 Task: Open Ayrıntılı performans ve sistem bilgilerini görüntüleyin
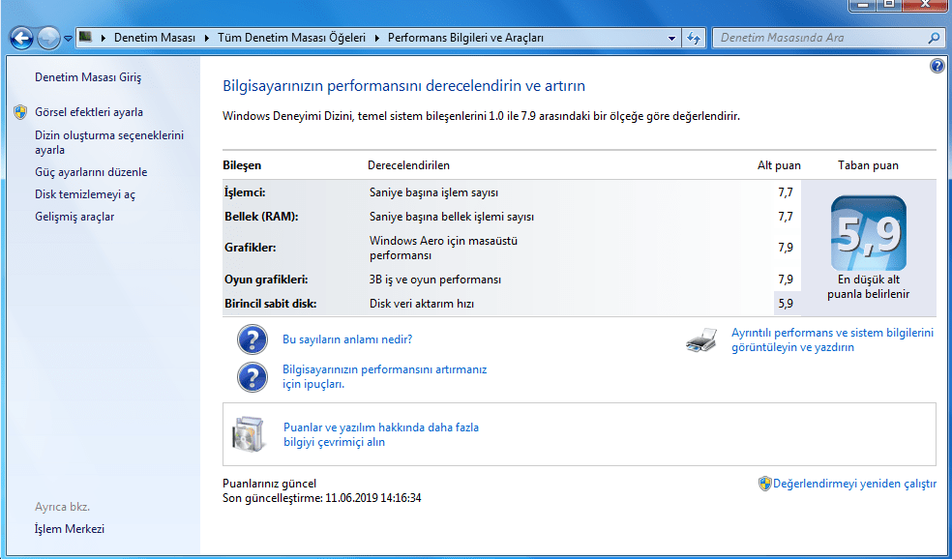point(832,339)
